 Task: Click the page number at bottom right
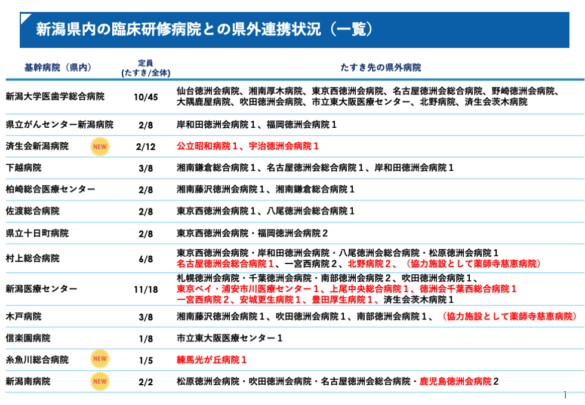(x=566, y=395)
